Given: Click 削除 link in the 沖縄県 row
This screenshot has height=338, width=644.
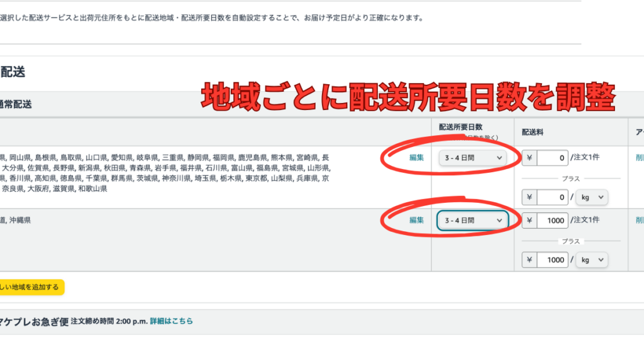Looking at the screenshot, I should coord(639,221).
